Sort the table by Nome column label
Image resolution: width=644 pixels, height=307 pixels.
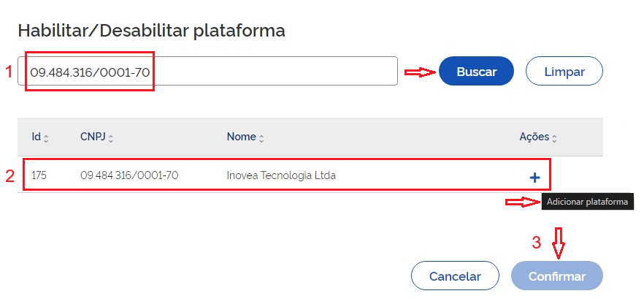point(241,137)
